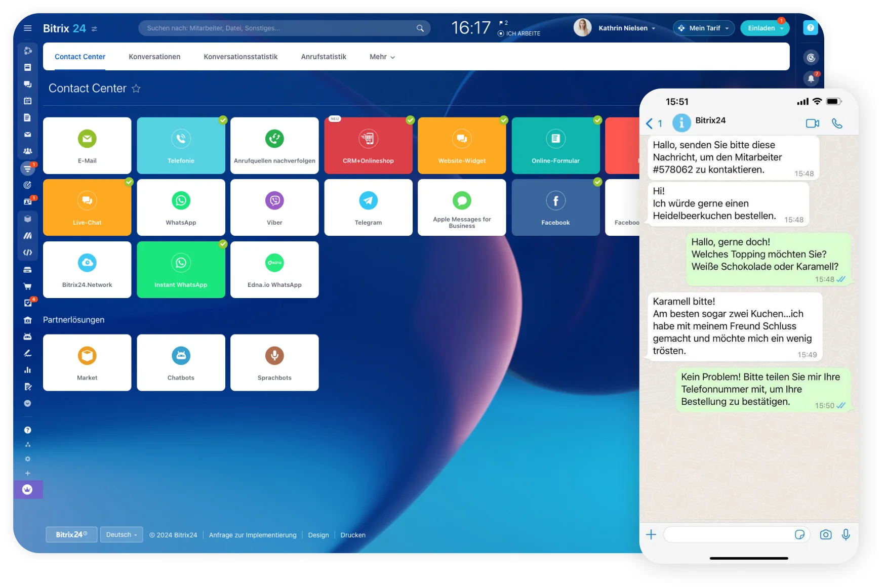Image resolution: width=885 pixels, height=588 pixels.
Task: Open the E-Mail channel tile
Action: pos(87,146)
